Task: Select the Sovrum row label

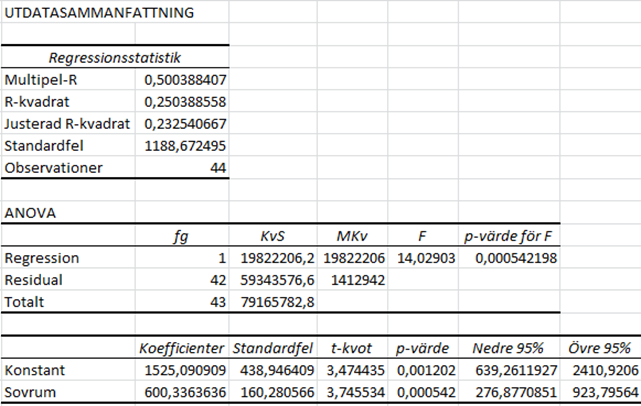Action: [30, 392]
